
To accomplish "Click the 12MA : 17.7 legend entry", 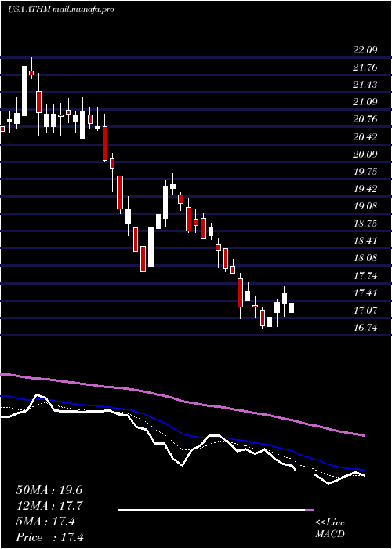I will coord(49,506).
